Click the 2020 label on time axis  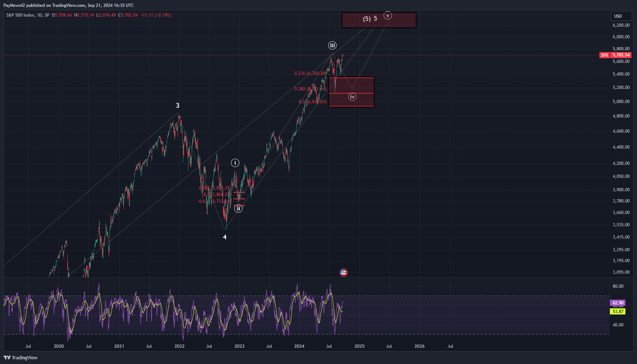[59, 346]
